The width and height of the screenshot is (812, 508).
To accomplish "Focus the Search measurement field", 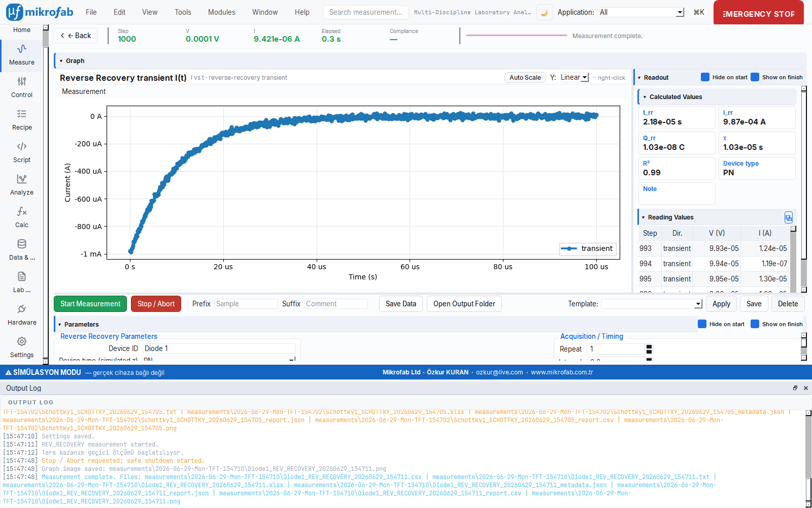I will click(x=366, y=12).
